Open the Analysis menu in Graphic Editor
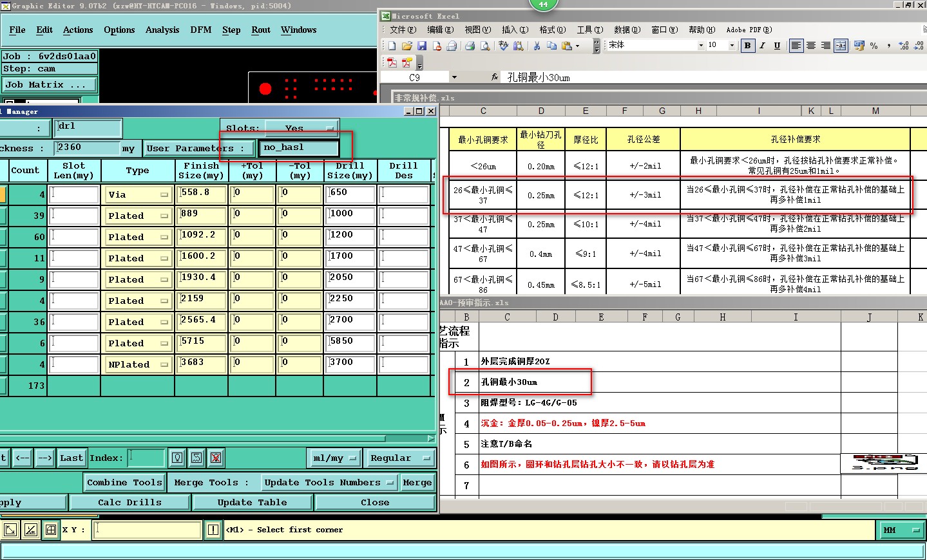 click(162, 30)
